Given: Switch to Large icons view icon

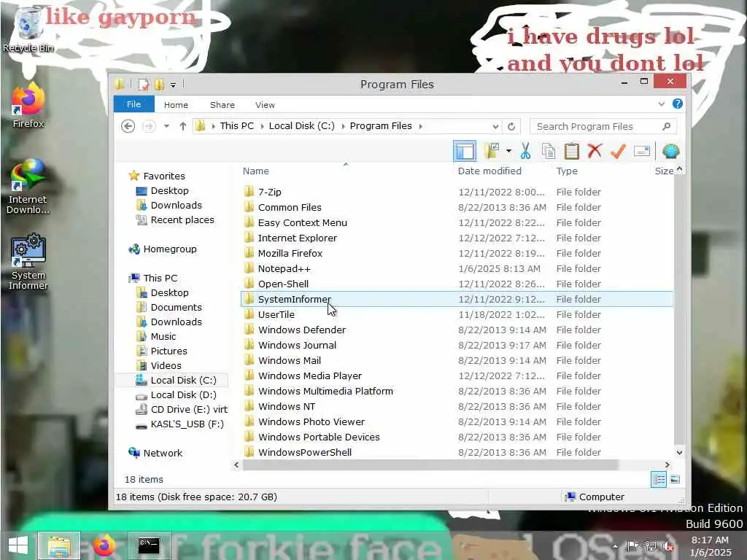Looking at the screenshot, I should coord(675,480).
